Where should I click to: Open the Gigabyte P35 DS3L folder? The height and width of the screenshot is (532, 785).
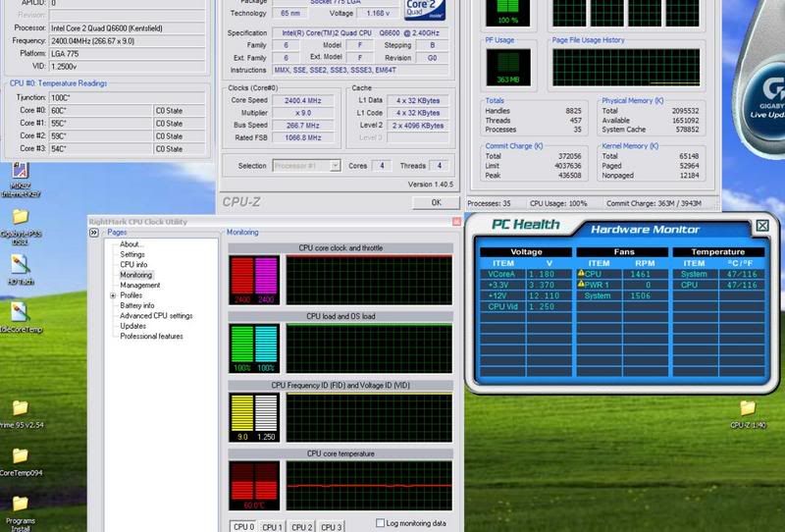coord(20,218)
